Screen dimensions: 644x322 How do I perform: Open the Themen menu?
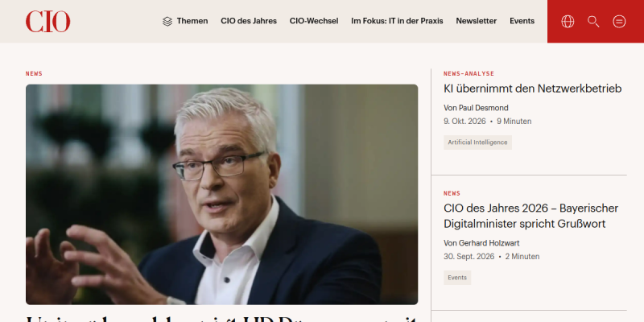pos(192,21)
